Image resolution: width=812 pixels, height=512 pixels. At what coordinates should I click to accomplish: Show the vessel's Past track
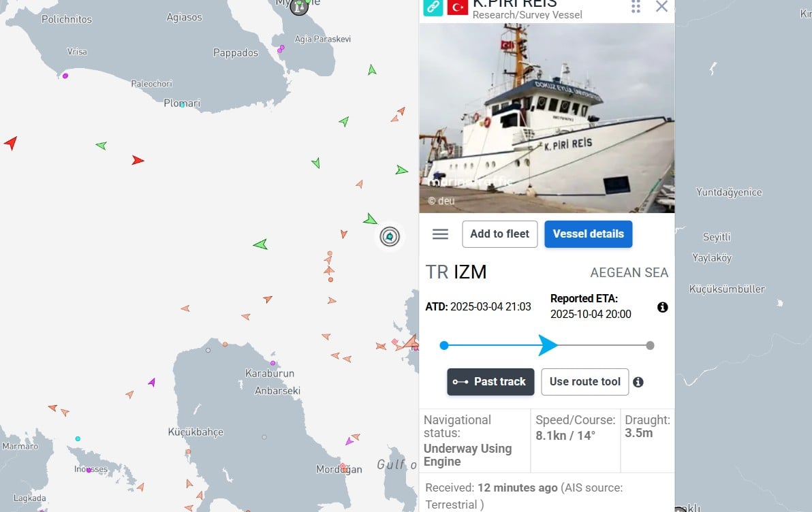(x=490, y=382)
